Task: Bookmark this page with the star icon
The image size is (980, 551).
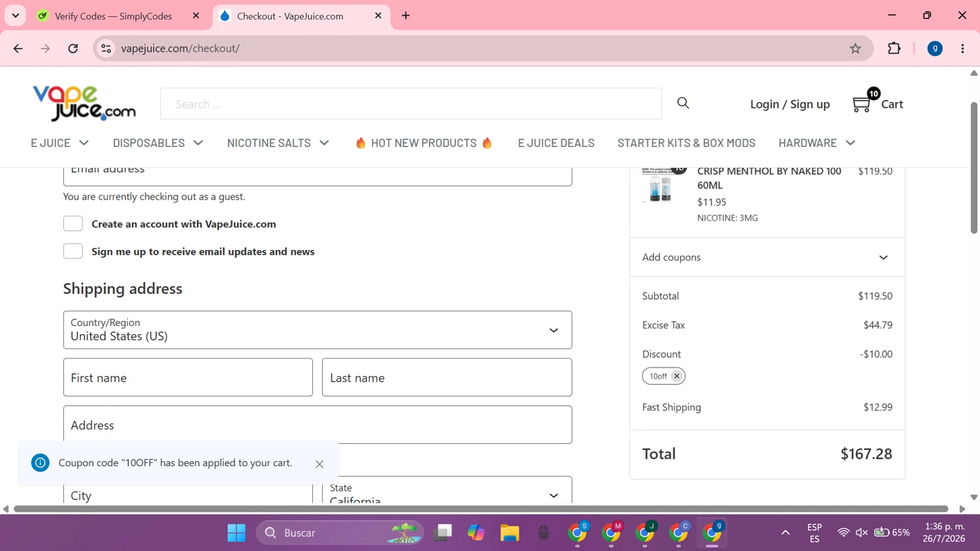Action: pyautogui.click(x=855, y=48)
